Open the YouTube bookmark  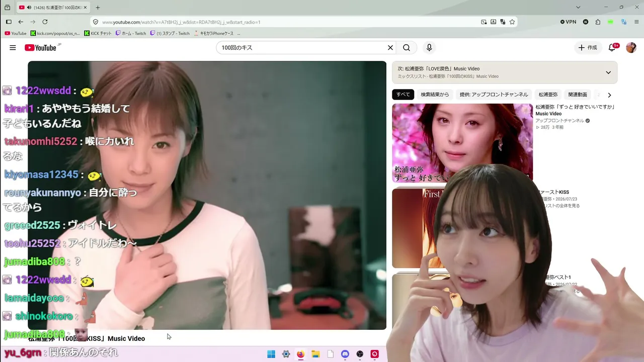pyautogui.click(x=16, y=34)
